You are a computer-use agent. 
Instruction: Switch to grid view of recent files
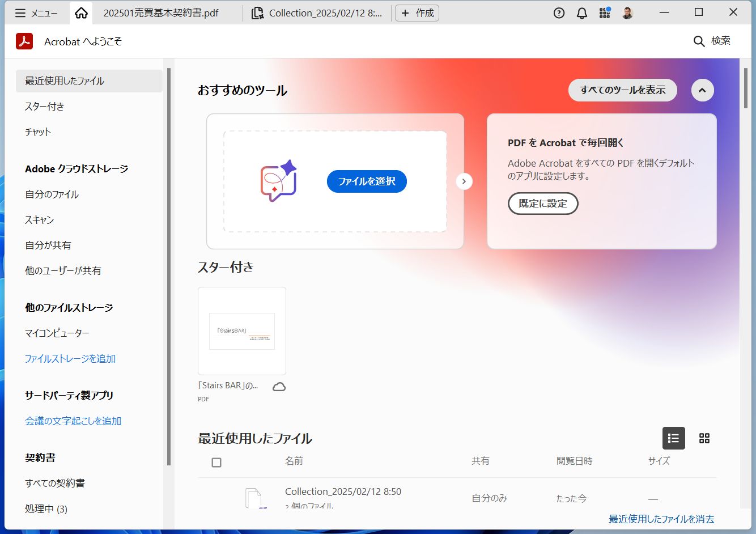[704, 438]
